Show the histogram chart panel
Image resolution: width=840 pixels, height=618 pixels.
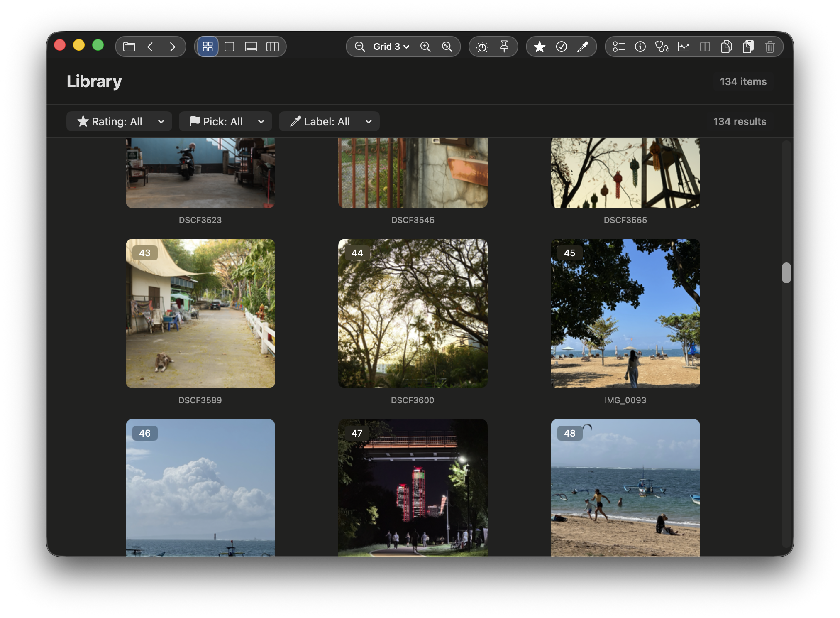point(684,47)
